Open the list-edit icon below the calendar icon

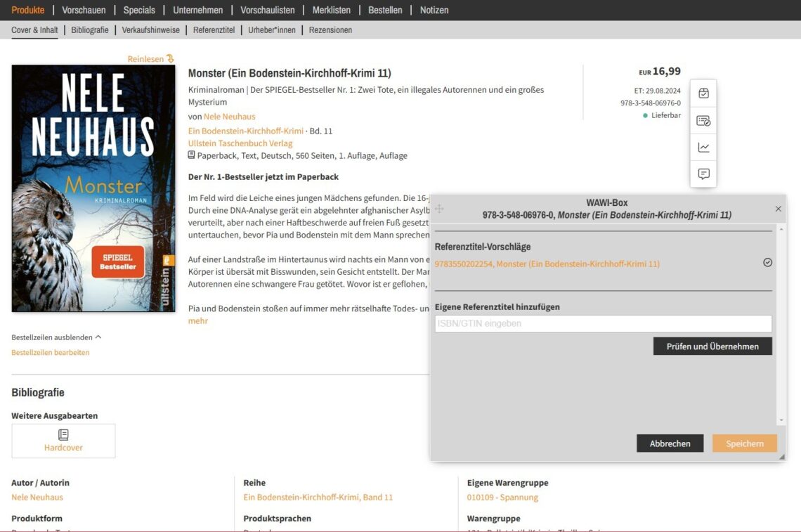(x=703, y=121)
